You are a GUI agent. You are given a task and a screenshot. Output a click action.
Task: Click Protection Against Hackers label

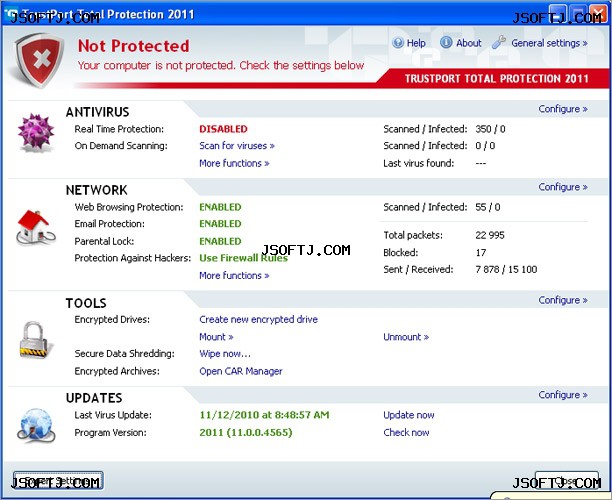(133, 258)
